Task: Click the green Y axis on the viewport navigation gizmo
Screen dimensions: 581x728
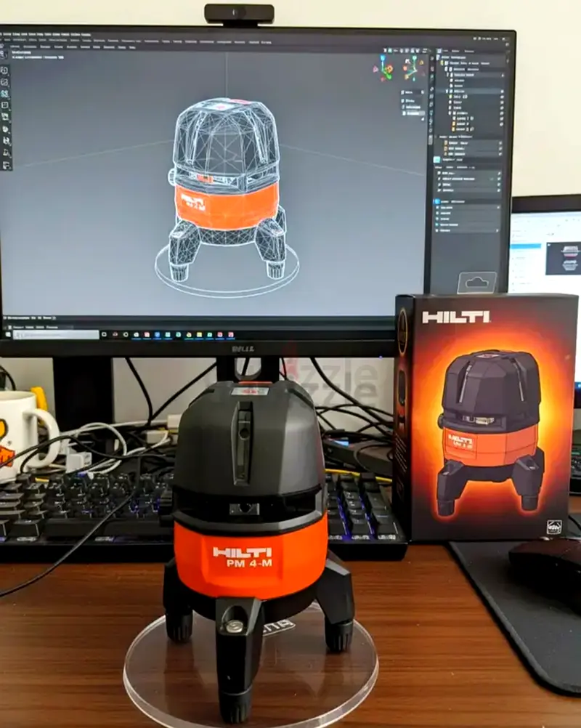Action: pyautogui.click(x=389, y=76)
